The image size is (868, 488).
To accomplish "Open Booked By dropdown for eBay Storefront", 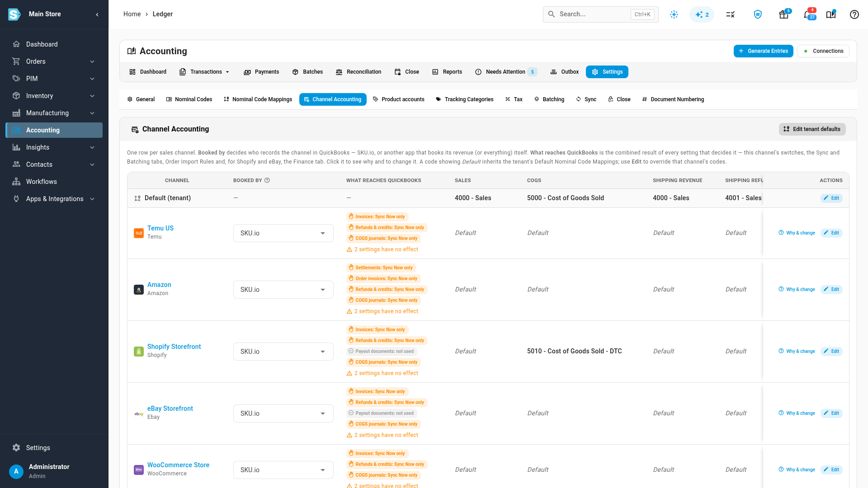I will point(283,413).
